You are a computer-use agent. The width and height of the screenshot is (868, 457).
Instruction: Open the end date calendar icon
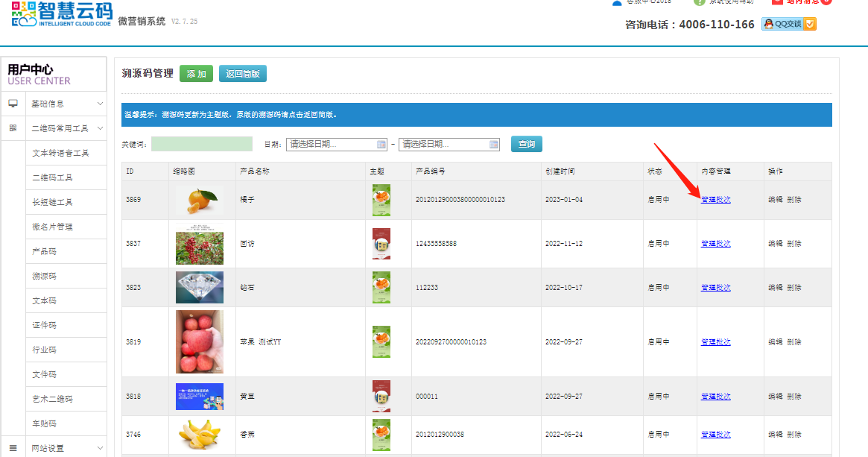pyautogui.click(x=493, y=145)
